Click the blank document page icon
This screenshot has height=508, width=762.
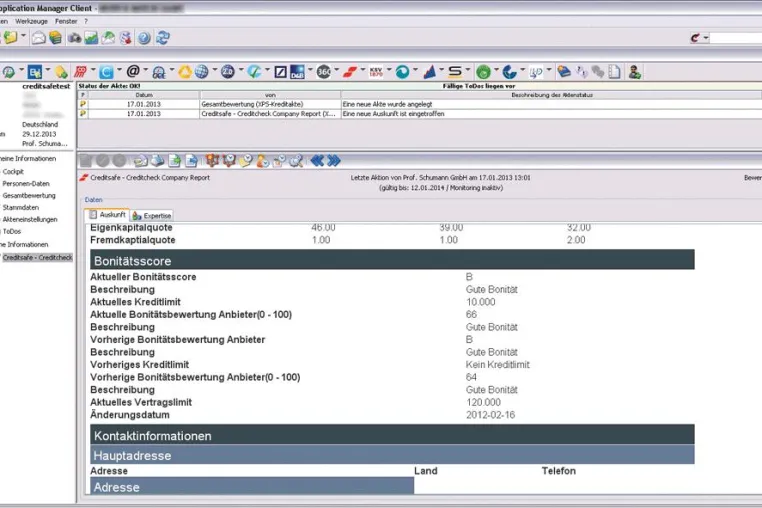pos(614,72)
